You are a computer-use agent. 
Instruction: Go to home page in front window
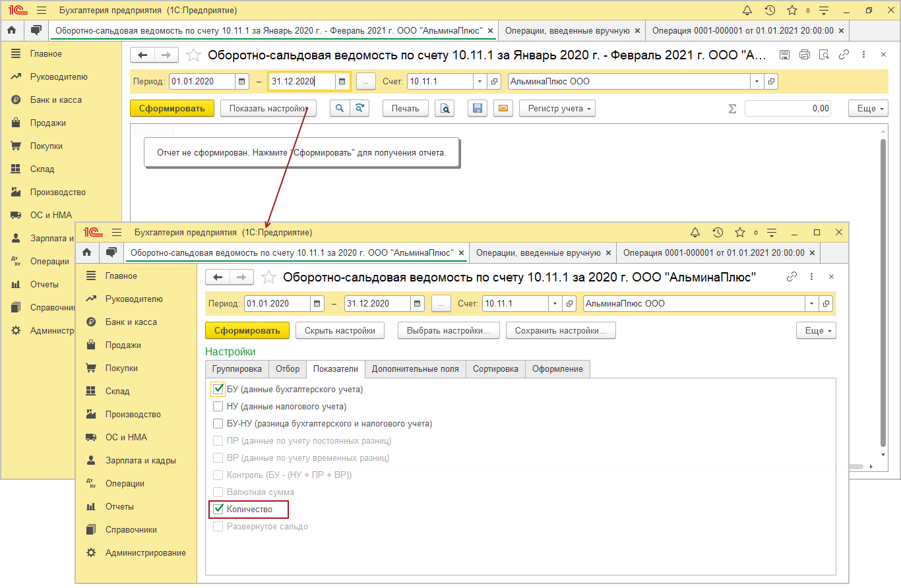pyautogui.click(x=86, y=252)
